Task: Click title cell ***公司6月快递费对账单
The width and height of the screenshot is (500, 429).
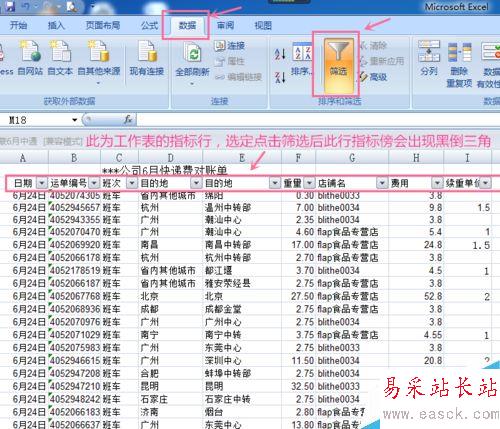Action: click(165, 170)
